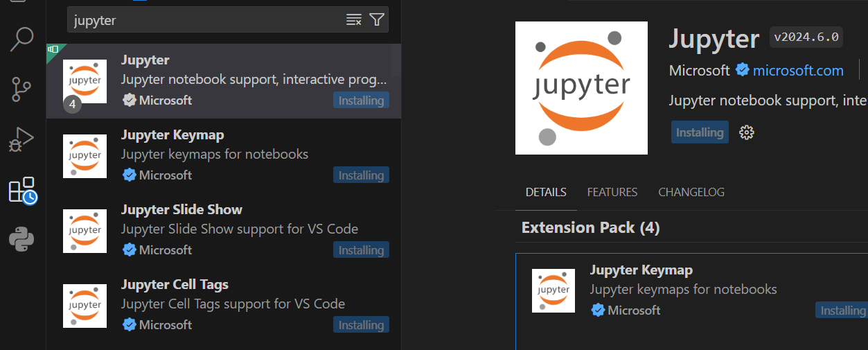Click the extension pack count badge 4

tap(73, 105)
